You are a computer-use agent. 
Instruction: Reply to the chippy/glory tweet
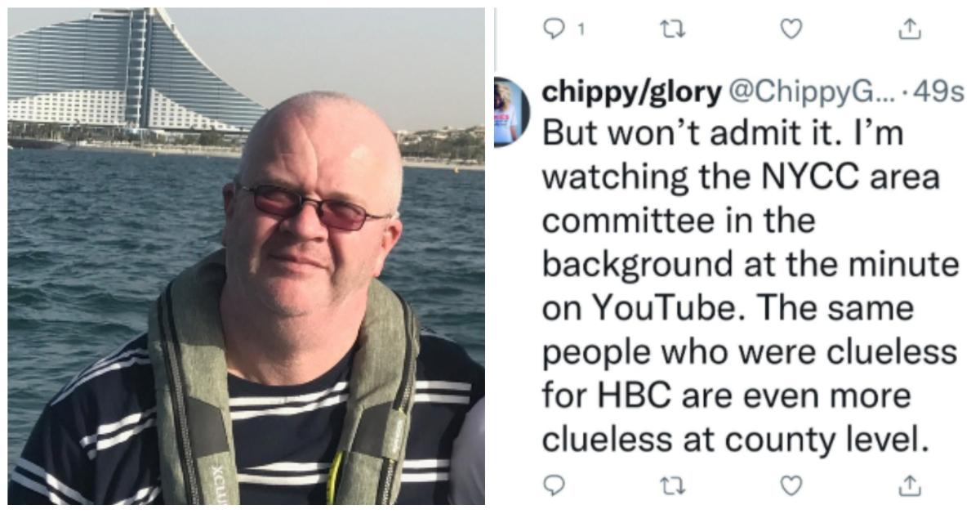[x=555, y=485]
